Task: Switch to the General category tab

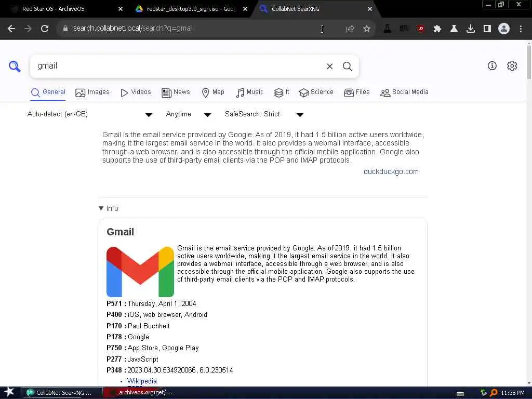Action: click(x=48, y=92)
